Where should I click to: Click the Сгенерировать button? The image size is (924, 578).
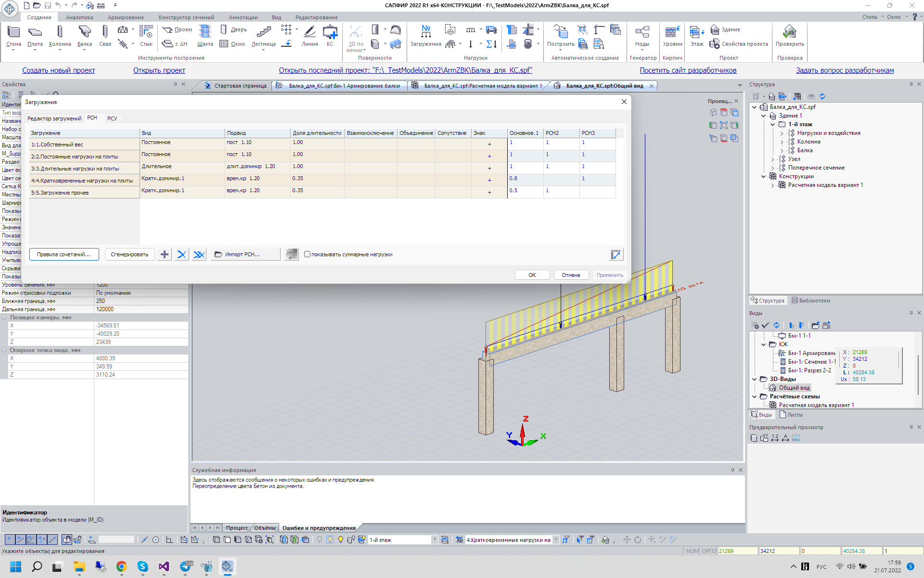coord(129,254)
